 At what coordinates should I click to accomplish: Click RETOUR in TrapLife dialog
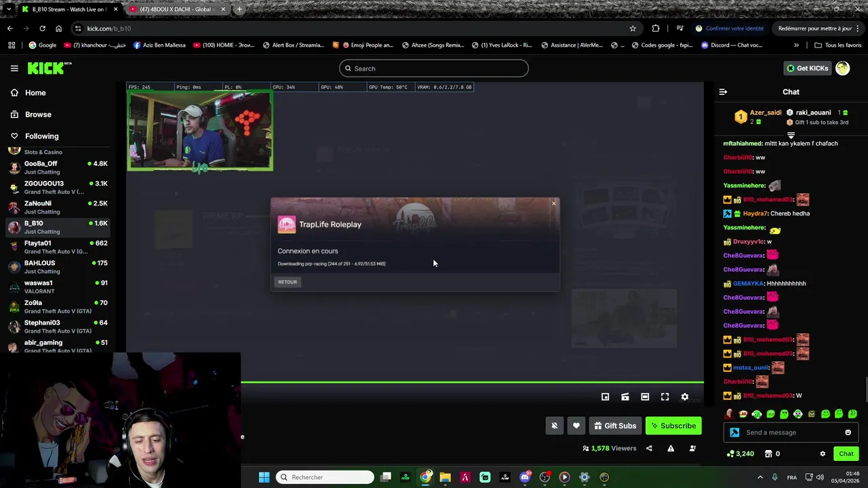pos(288,282)
